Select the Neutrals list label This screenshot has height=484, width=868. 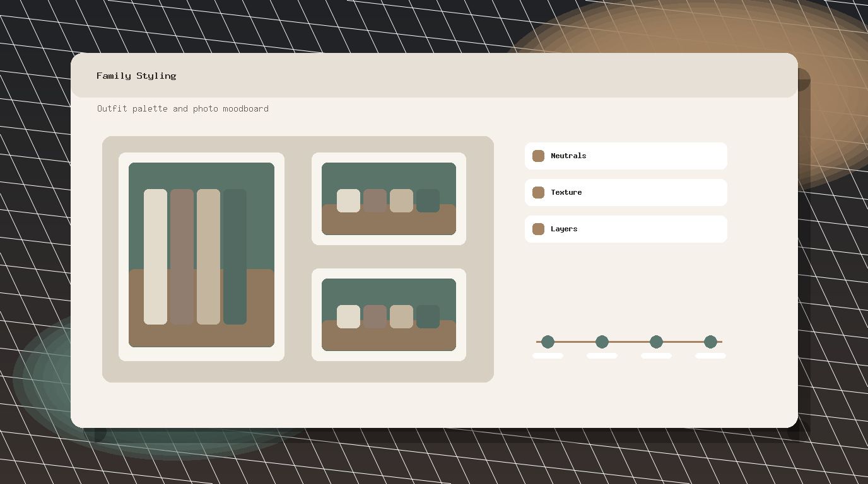click(568, 156)
